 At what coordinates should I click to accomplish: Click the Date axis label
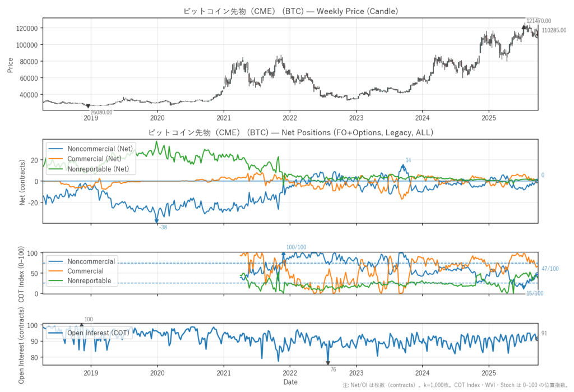[290, 382]
